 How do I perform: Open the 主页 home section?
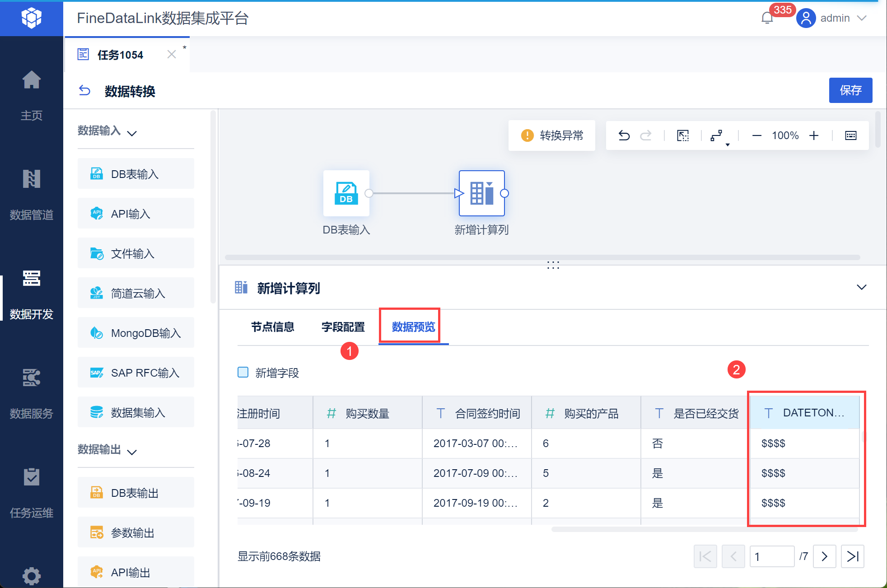pos(31,96)
